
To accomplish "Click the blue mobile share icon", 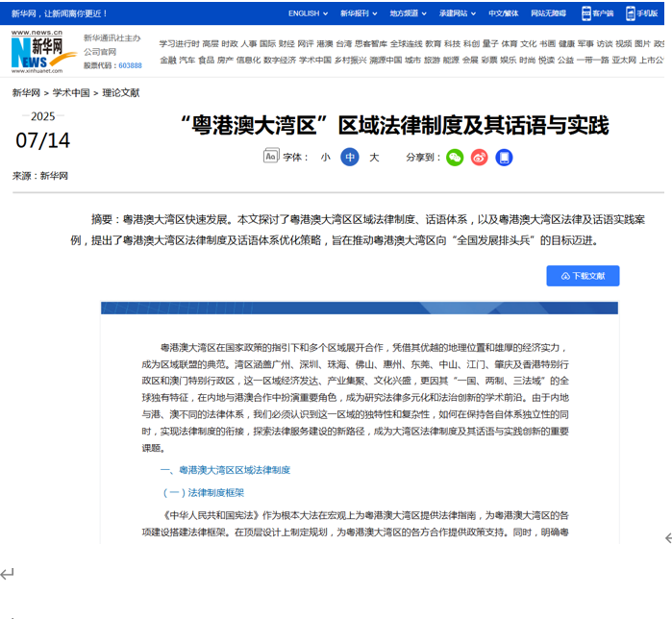I will (504, 157).
